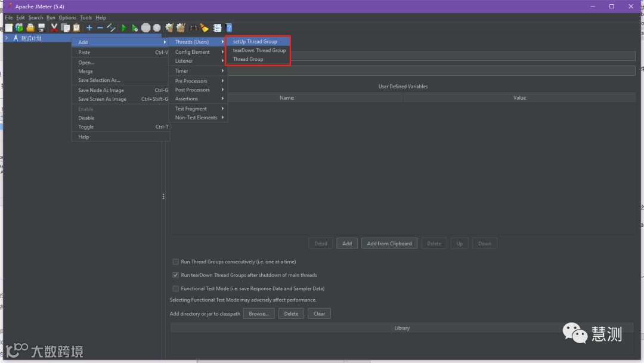Click the panel divider handle dots
644x363 pixels.
click(163, 196)
